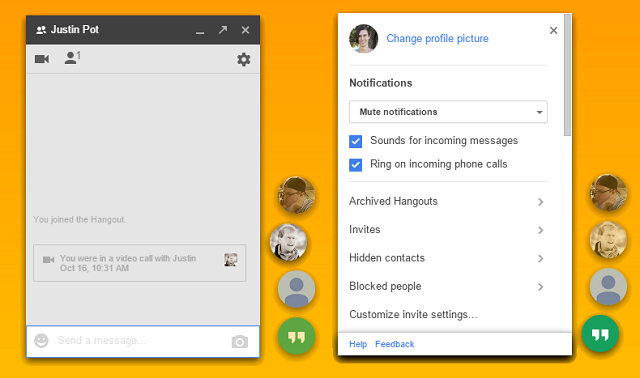
Task: Open Archived Hangouts menu item
Action: [x=448, y=202]
